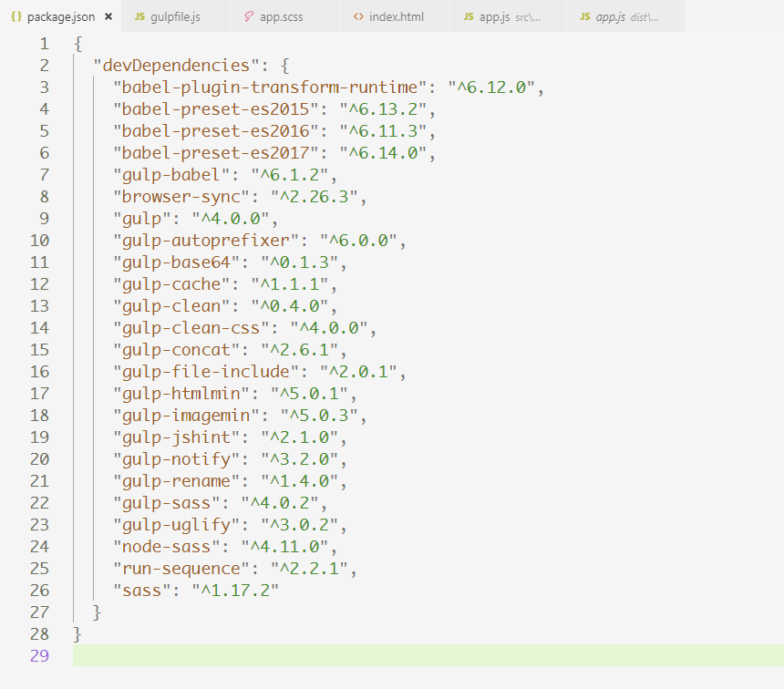The width and height of the screenshot is (784, 689).
Task: Switch to the package.json tab
Action: (x=60, y=16)
